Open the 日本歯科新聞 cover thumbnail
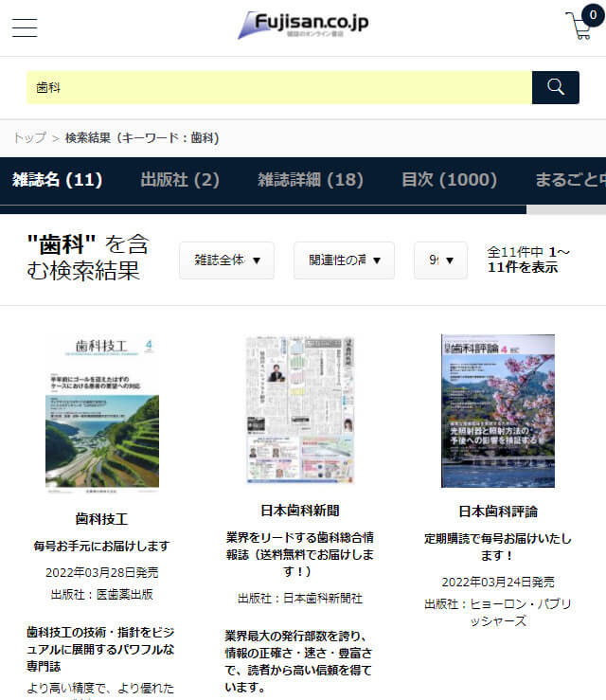 [x=300, y=410]
